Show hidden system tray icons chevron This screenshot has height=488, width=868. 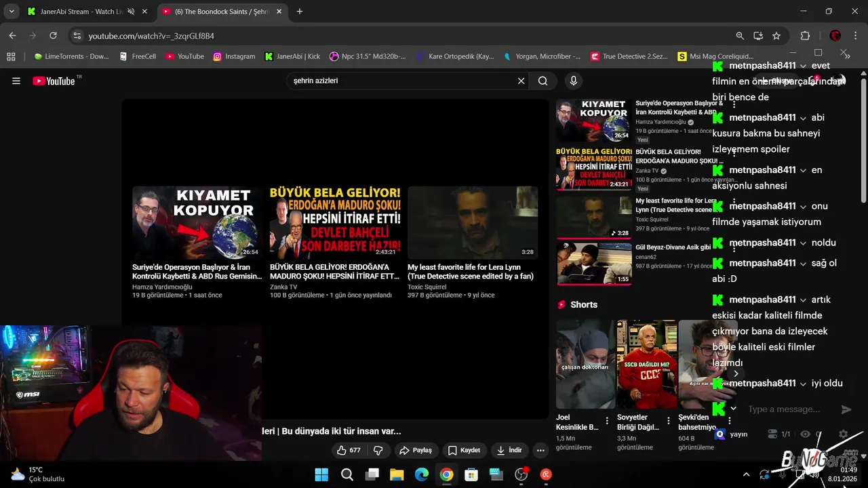point(746,474)
